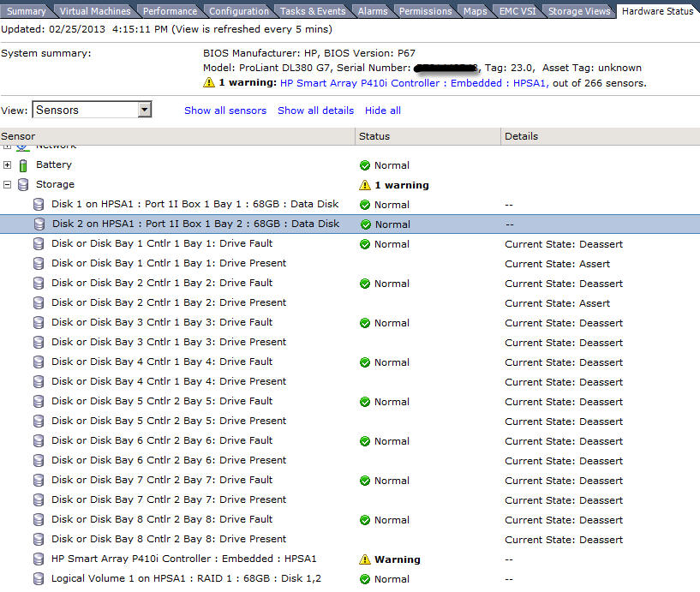Click the disk icon beside Bay 3 Drive Present
The height and width of the screenshot is (592, 700).
pyautogui.click(x=39, y=343)
